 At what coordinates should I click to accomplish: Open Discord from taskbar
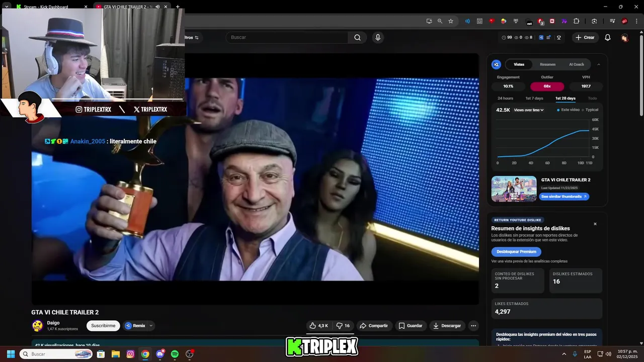(x=160, y=354)
